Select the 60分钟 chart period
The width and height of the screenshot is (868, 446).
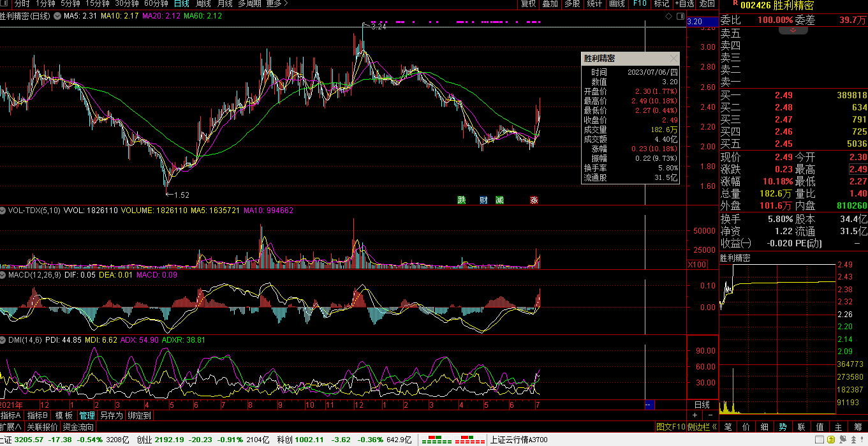point(156,4)
